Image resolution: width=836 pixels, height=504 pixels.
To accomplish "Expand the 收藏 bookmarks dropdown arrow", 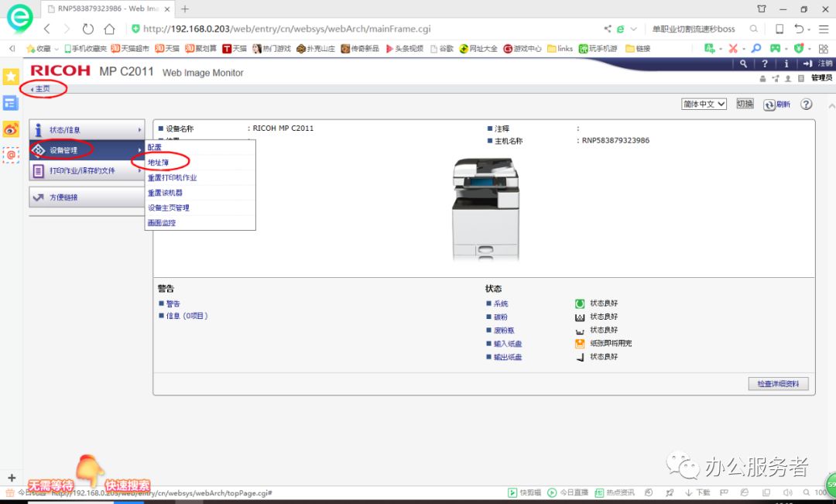I will point(57,49).
